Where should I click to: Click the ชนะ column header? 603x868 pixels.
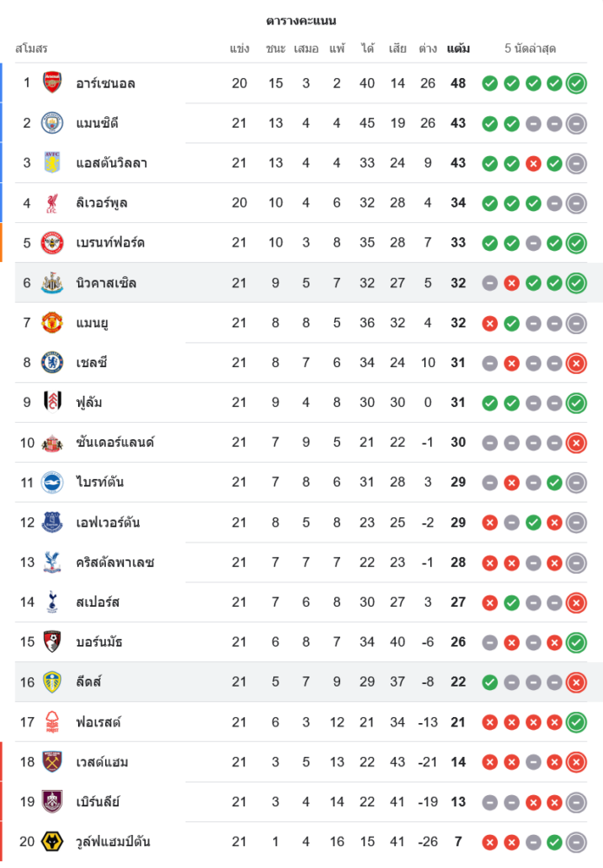click(276, 49)
